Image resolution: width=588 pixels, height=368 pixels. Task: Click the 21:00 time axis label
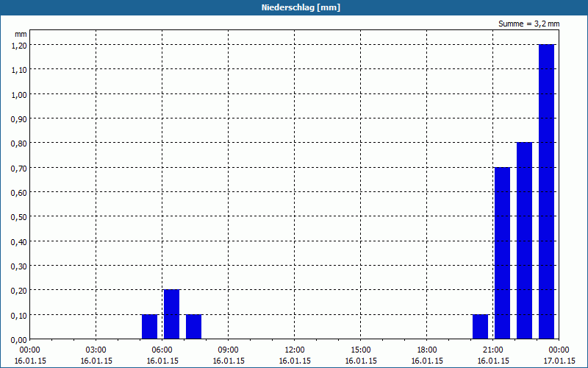492,350
